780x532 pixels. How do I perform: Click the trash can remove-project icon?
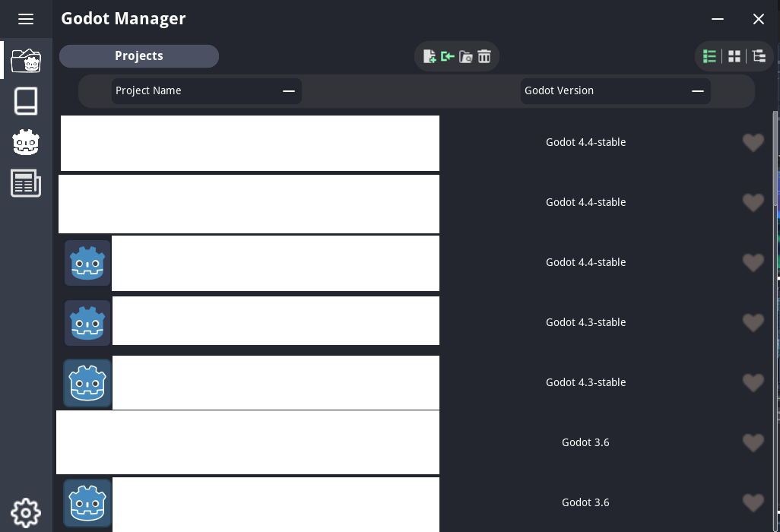pyautogui.click(x=484, y=56)
